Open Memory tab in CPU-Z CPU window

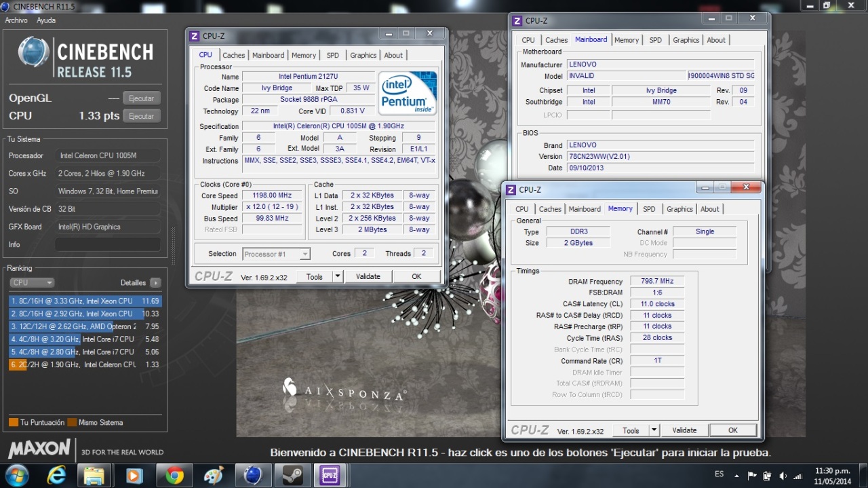(304, 56)
